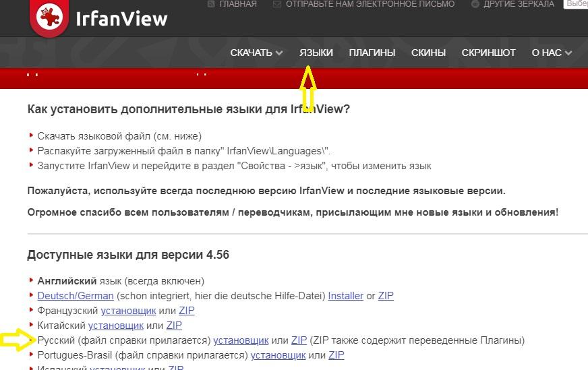Click the IrfanView red cat logo
The image size is (588, 370).
coord(49,16)
